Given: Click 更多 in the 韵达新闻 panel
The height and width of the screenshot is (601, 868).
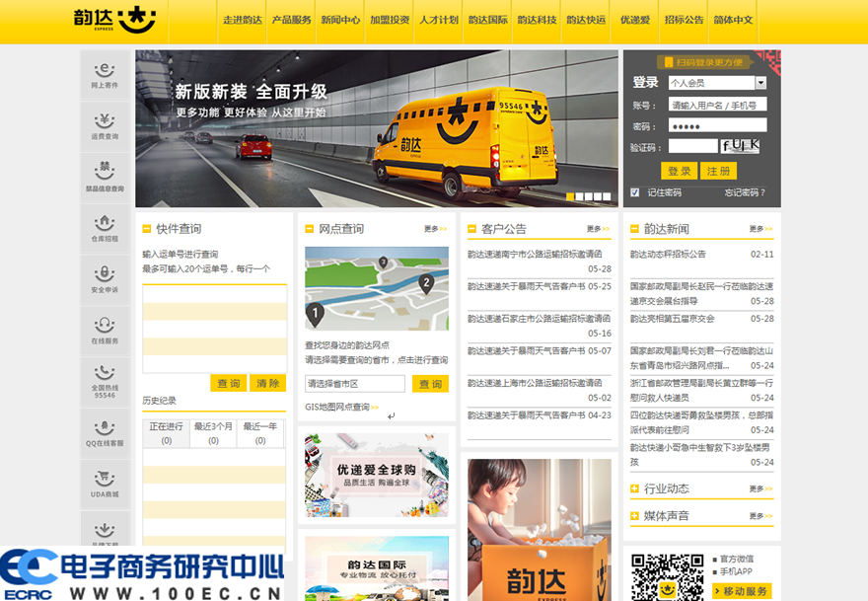Looking at the screenshot, I should point(761,229).
